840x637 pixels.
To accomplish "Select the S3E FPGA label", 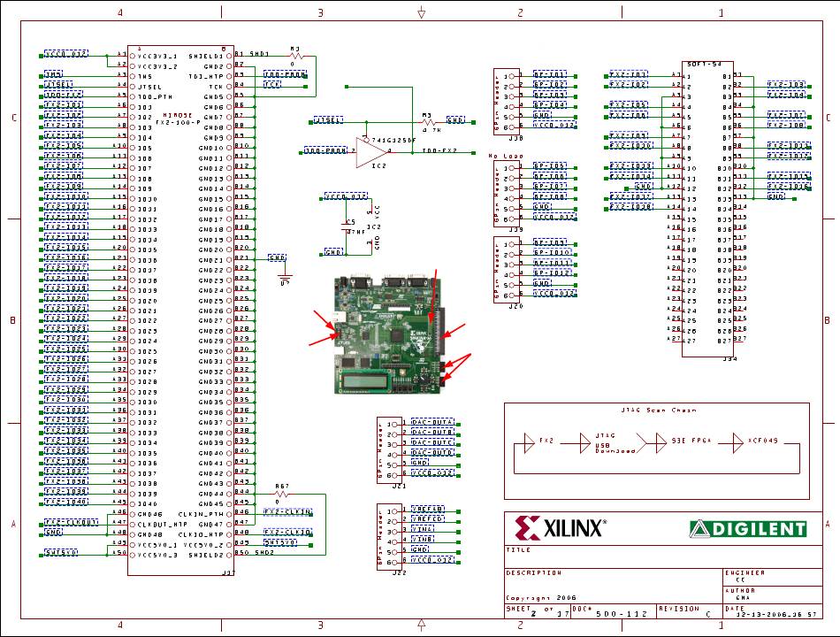I will [x=691, y=441].
